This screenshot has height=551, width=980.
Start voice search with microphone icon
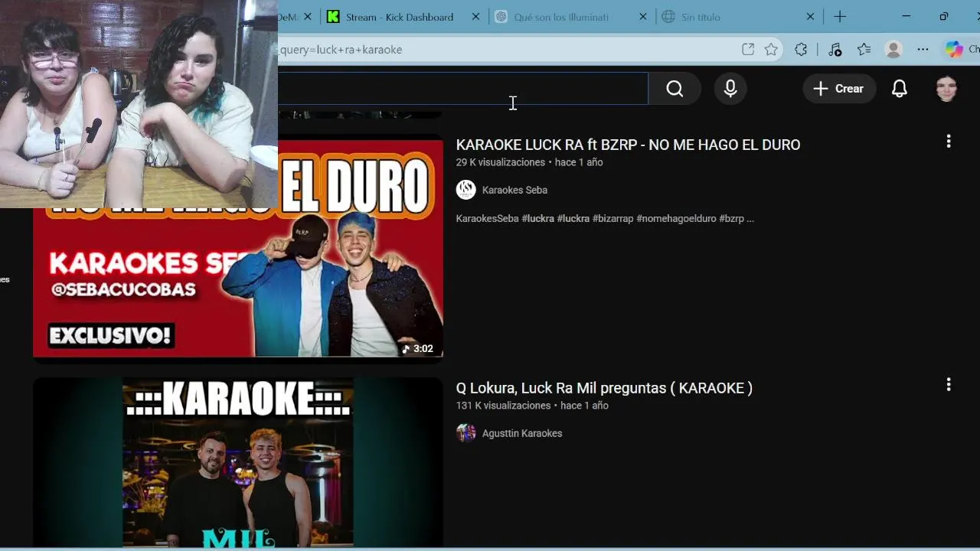coord(730,89)
